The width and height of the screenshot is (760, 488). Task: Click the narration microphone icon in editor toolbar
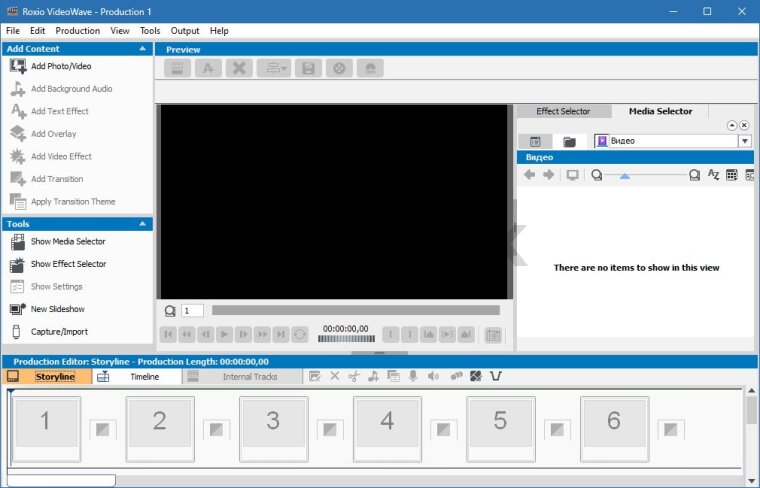point(412,377)
